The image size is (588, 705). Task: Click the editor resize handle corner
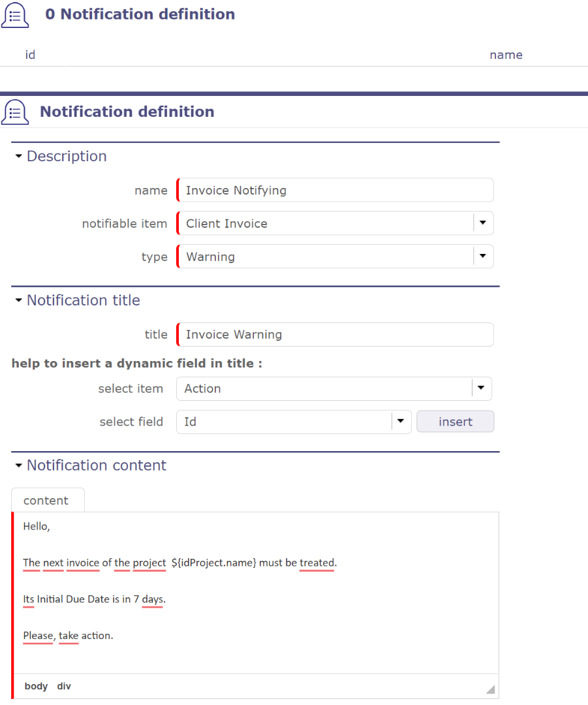490,689
